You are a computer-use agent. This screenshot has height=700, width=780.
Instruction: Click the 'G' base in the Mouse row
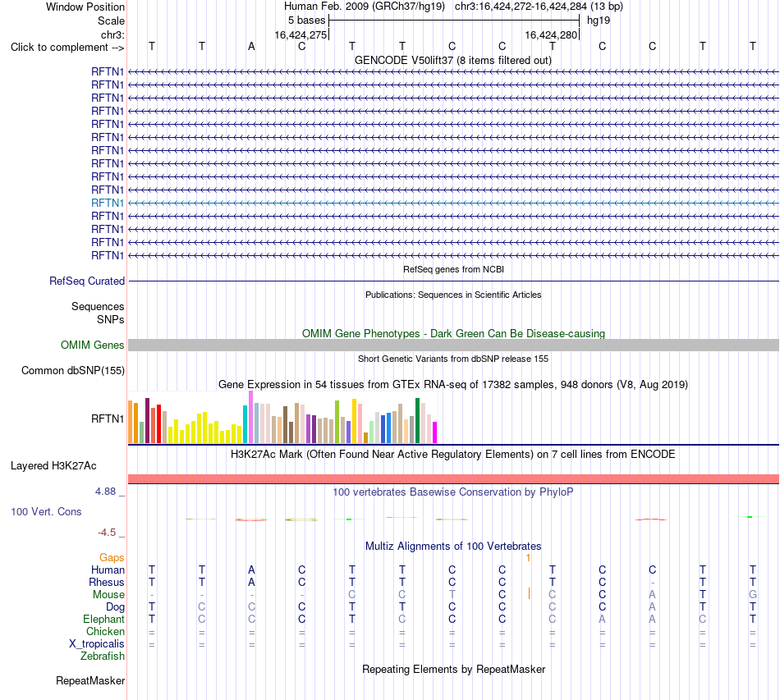click(x=753, y=595)
